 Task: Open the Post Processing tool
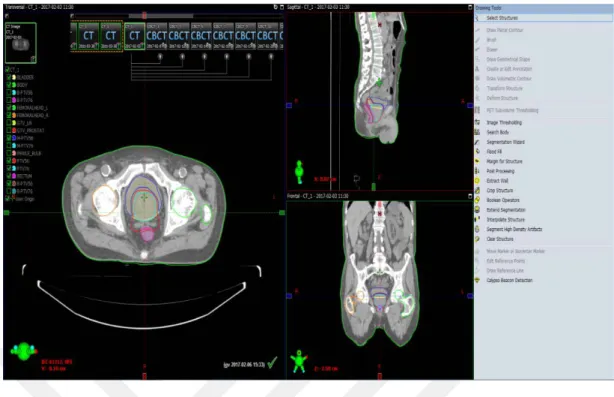(x=500, y=171)
